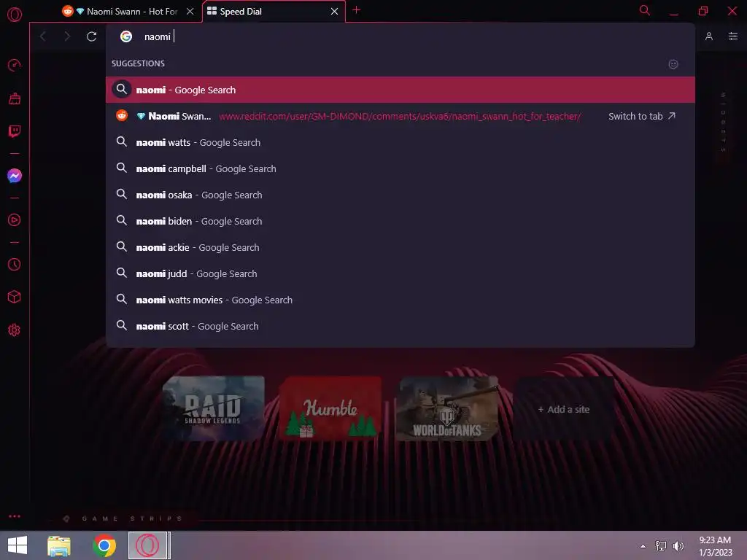Open RAID Shadow Legends speed dial tile
747x560 pixels.
[x=214, y=408]
